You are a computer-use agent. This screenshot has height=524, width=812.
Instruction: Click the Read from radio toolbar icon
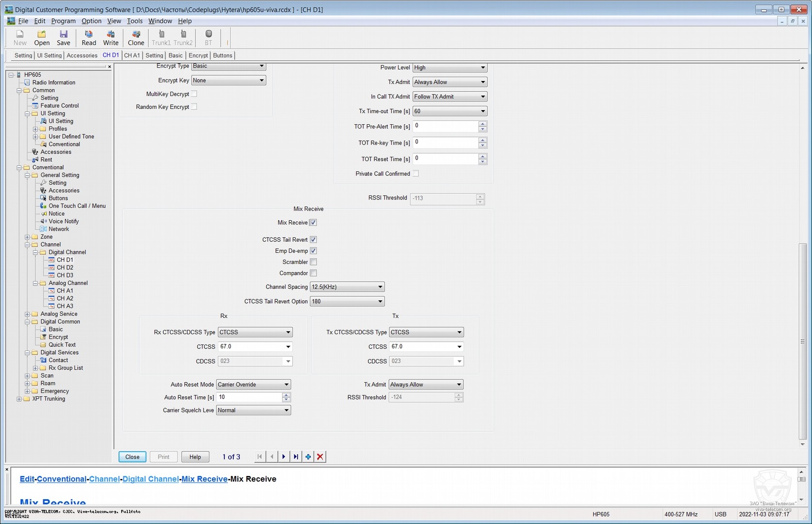point(89,37)
